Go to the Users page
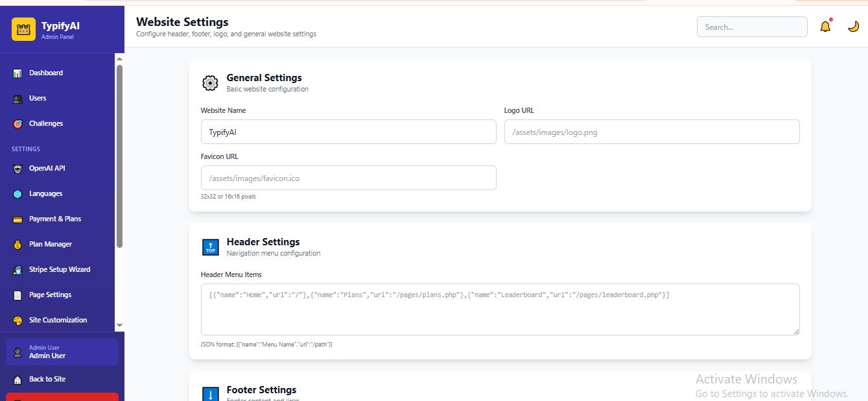Viewport: 868px width, 401px height. (x=38, y=99)
